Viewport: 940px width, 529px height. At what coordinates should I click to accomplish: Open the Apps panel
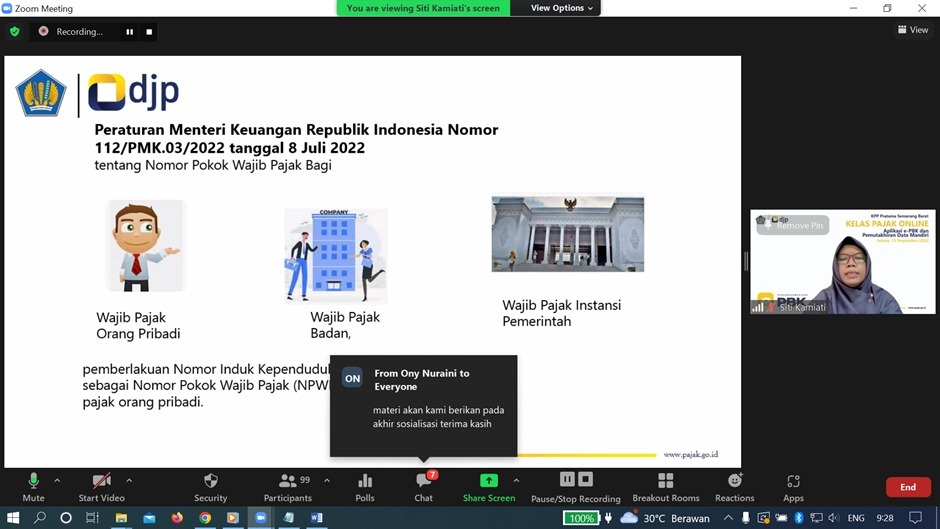(793, 486)
